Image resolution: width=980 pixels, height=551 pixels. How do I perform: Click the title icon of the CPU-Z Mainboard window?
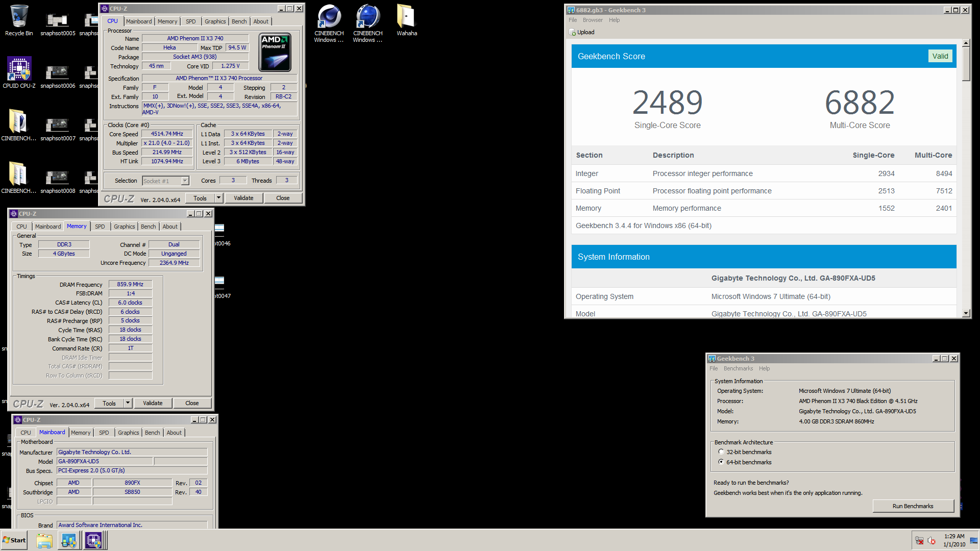(x=18, y=420)
